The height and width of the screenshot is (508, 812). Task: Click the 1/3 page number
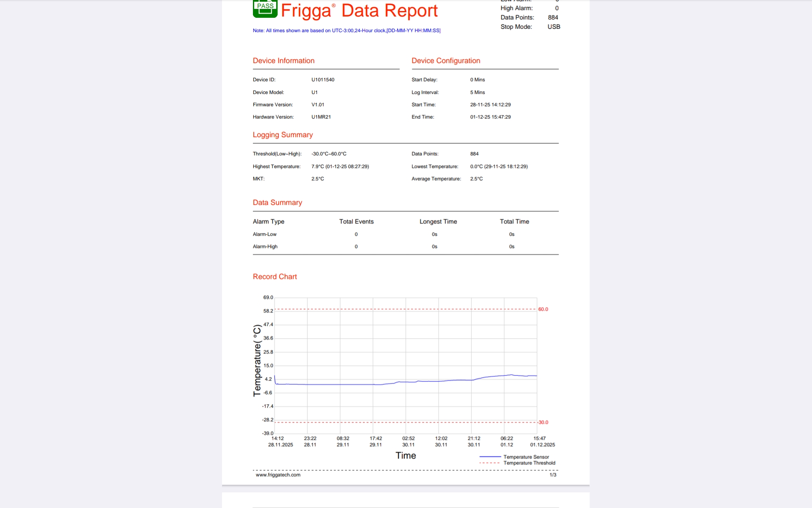[x=553, y=475]
